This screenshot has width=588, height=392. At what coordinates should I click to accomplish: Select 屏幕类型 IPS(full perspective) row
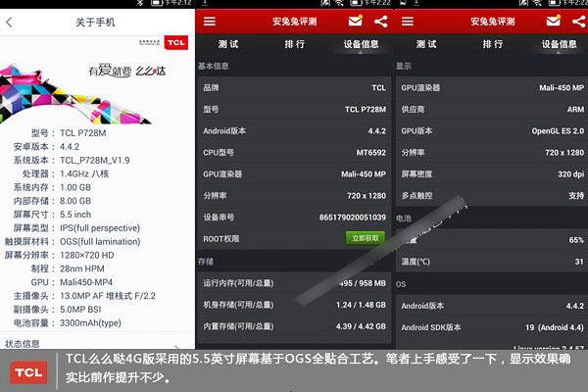(x=76, y=228)
